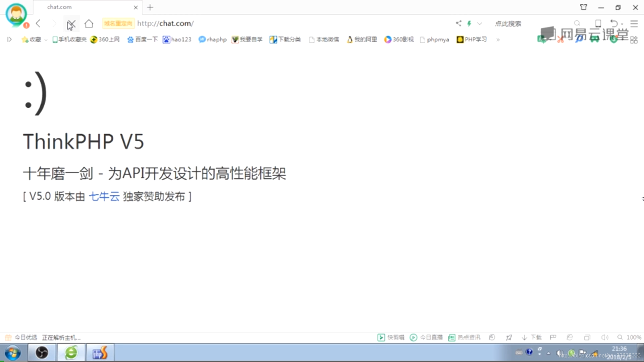The height and width of the screenshot is (362, 644).
Task: Click the flag icon in status bar
Action: click(x=553, y=338)
